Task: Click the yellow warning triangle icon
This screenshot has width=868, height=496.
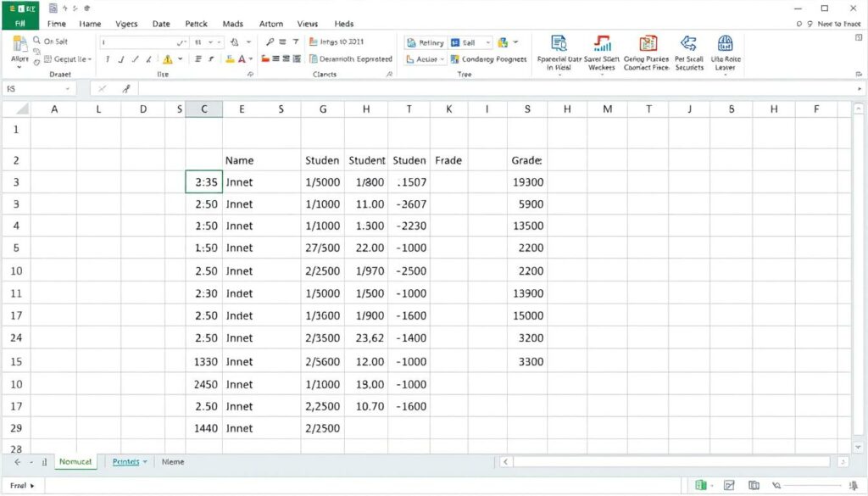Action: [167, 59]
